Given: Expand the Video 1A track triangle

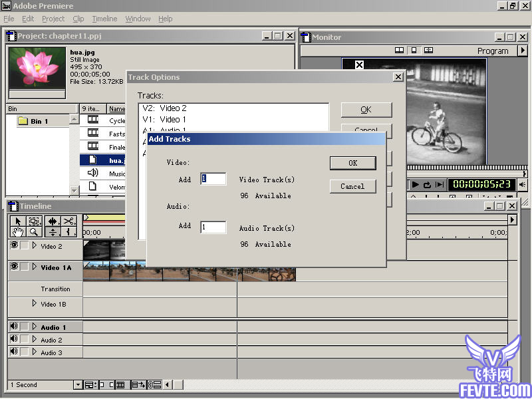Looking at the screenshot, I should (x=35, y=267).
